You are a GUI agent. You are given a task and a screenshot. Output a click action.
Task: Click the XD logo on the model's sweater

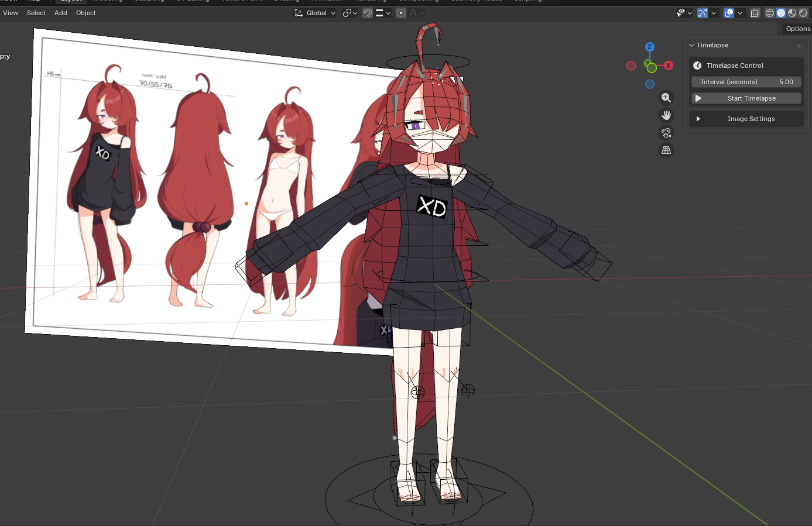coord(431,207)
